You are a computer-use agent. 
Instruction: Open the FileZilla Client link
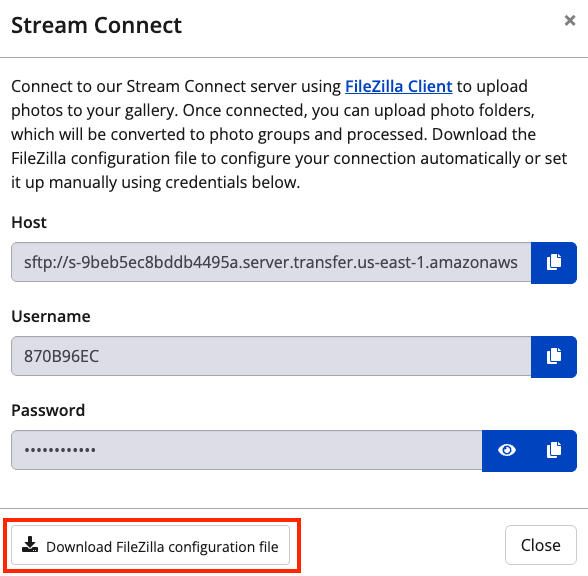(399, 86)
